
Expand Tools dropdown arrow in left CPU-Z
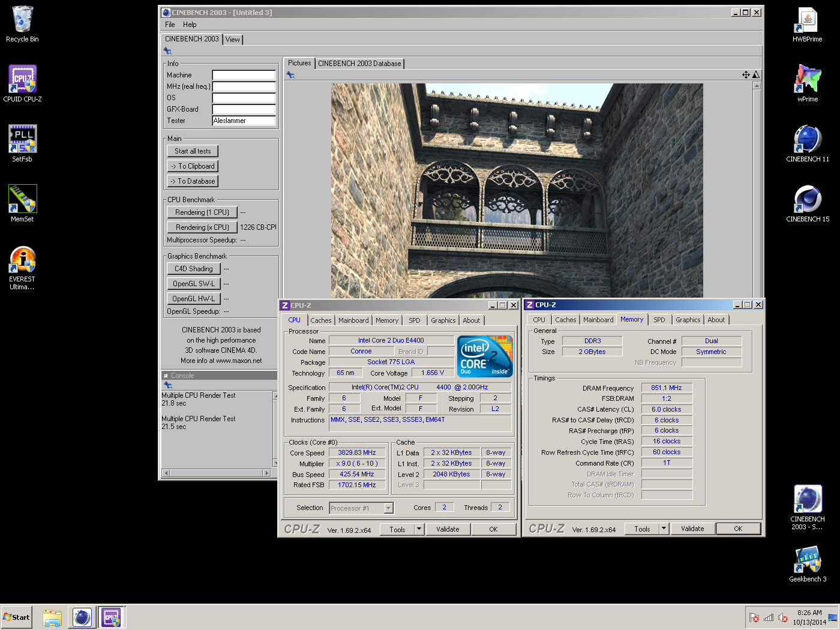pyautogui.click(x=419, y=529)
